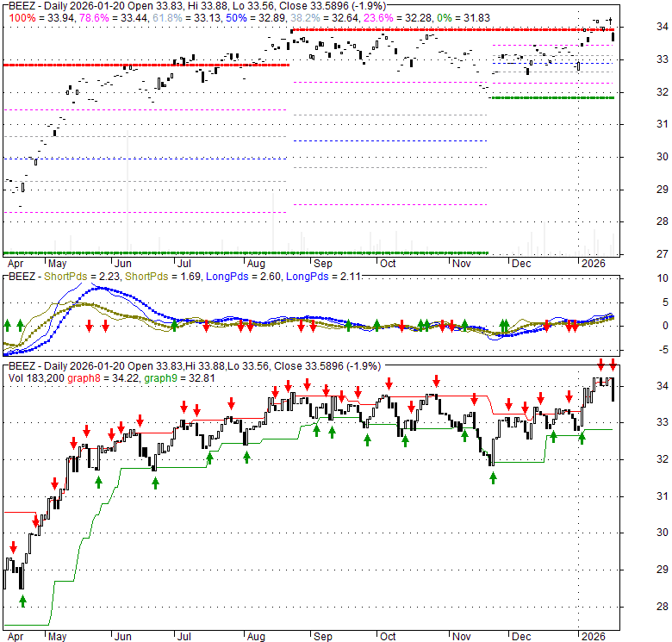The height and width of the screenshot is (642, 672).
Task: Click the first red down arrow in April on the bottom chart
Action: click(x=14, y=546)
